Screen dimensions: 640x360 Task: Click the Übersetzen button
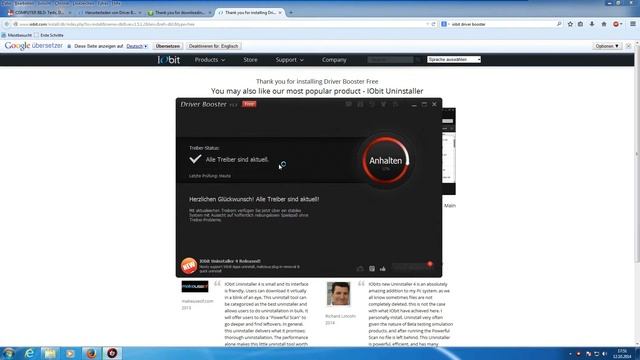pos(168,46)
